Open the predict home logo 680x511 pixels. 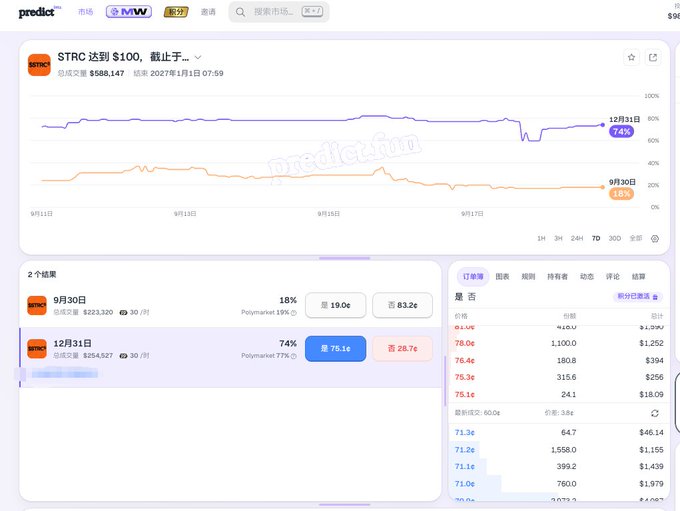[39, 12]
